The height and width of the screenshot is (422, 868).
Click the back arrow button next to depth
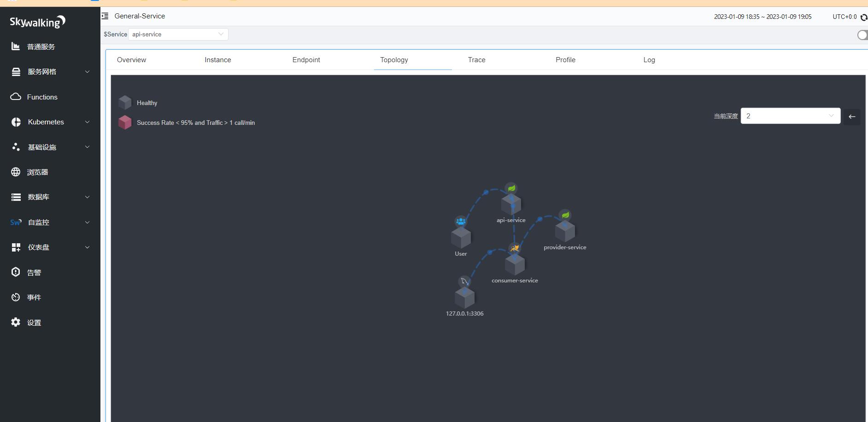point(852,117)
